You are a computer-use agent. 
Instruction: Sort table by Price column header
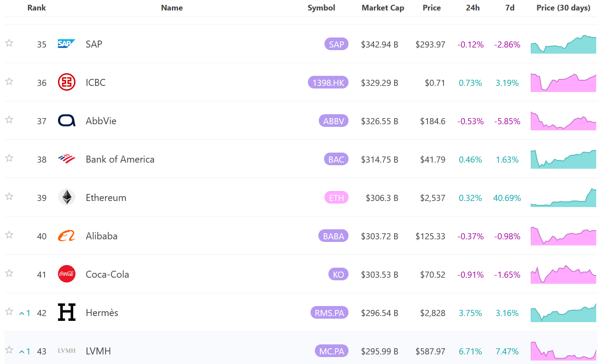click(432, 8)
